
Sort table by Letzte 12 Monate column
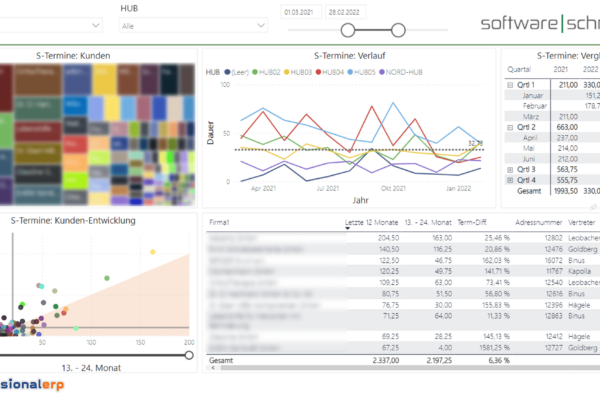tap(372, 222)
